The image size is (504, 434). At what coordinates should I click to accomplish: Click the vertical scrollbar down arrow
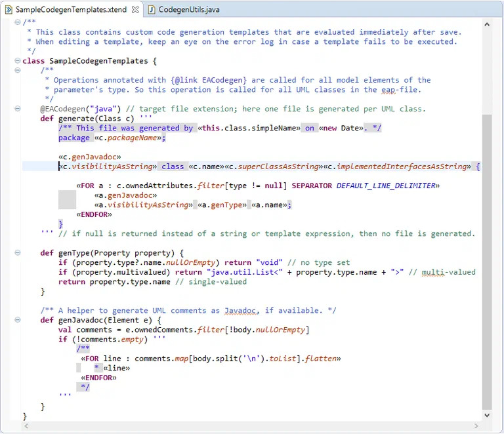[487, 415]
